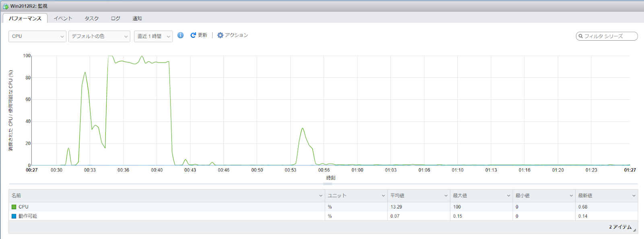The height and width of the screenshot is (239, 644).
Task: Open the CPU metric dropdown
Action: click(x=37, y=36)
